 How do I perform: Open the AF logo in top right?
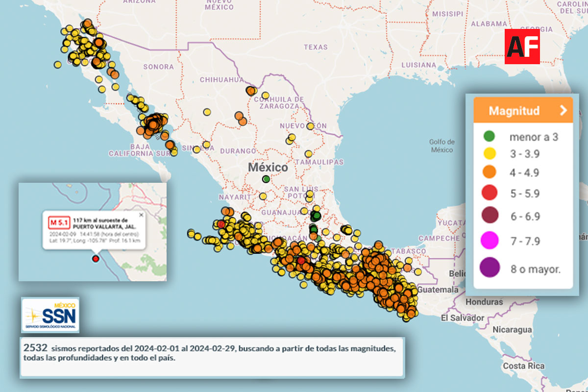[x=522, y=47]
